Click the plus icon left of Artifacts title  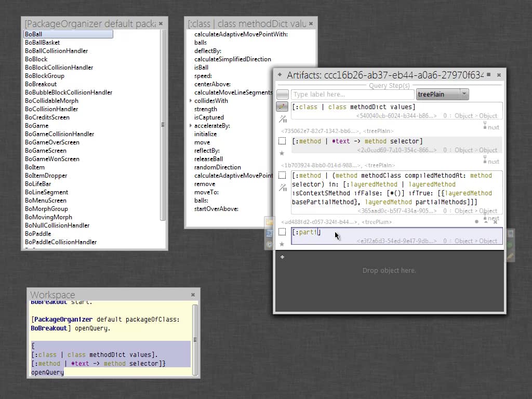click(280, 75)
